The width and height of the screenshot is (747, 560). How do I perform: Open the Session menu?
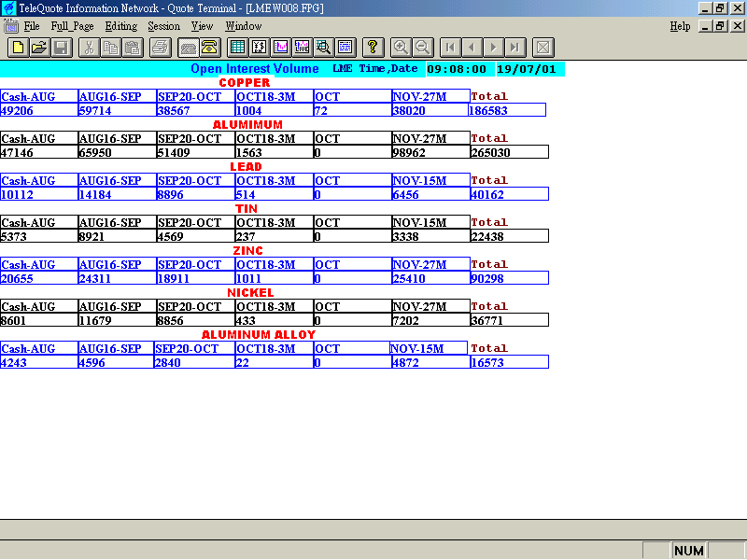click(163, 26)
